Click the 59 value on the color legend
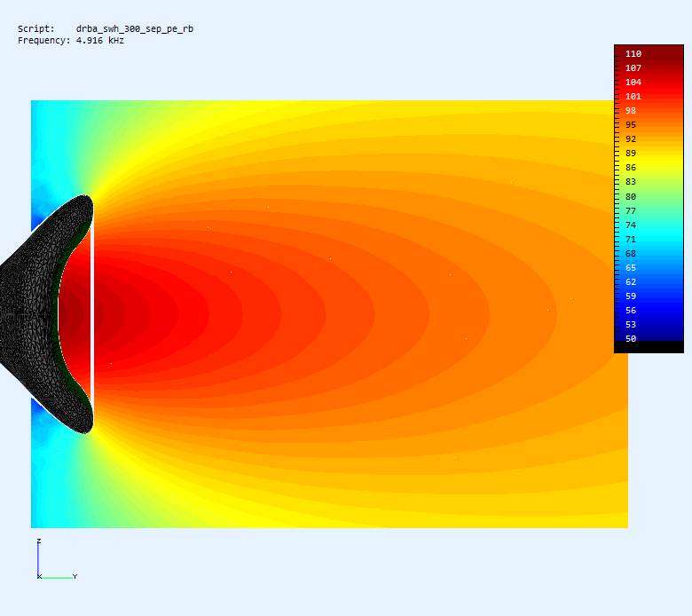 point(631,296)
